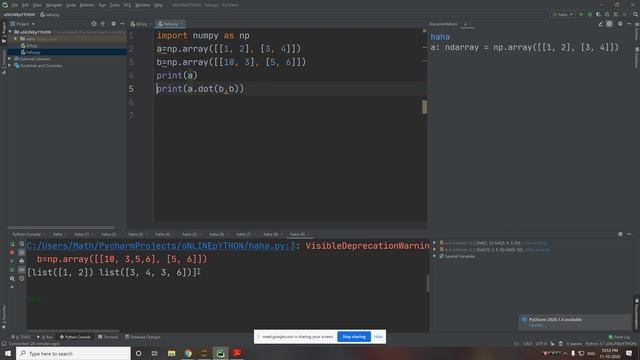Switch to the Python Console tab in console
This screenshot has width=640, height=360.
pyautogui.click(x=27, y=234)
